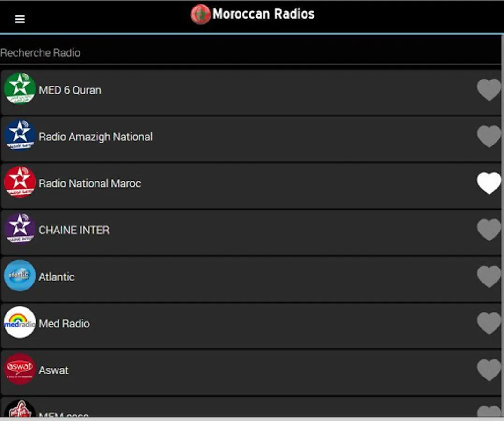
Task: Open the hamburger menu
Action: tap(20, 19)
